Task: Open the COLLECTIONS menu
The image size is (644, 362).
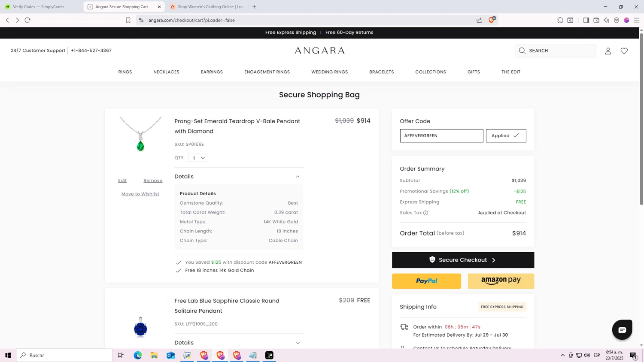Action: point(431,72)
